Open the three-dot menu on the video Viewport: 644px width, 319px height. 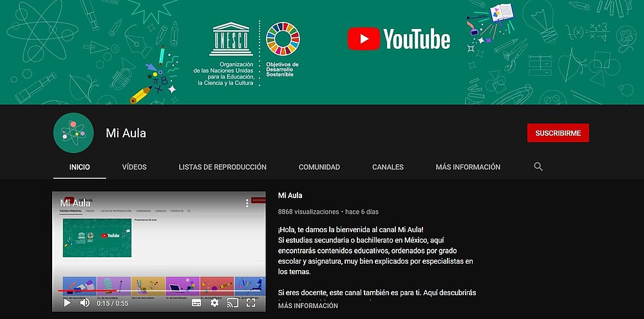pyautogui.click(x=247, y=203)
